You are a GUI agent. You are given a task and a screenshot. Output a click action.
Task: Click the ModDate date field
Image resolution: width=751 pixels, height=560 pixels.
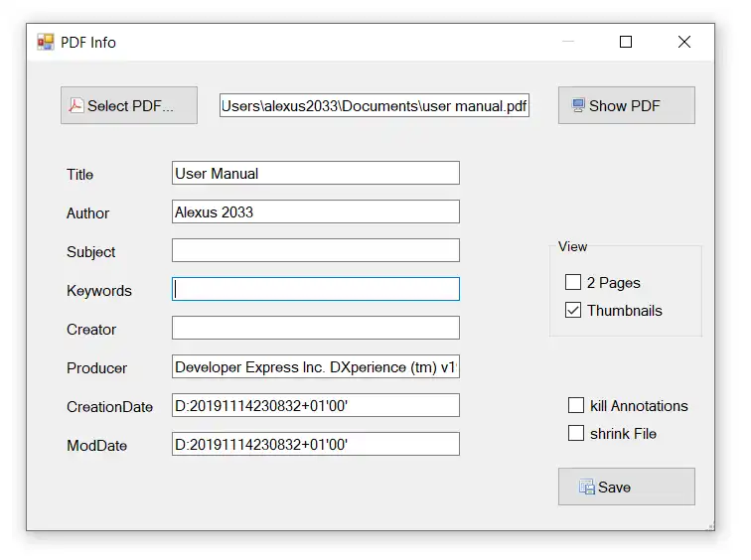[315, 444]
